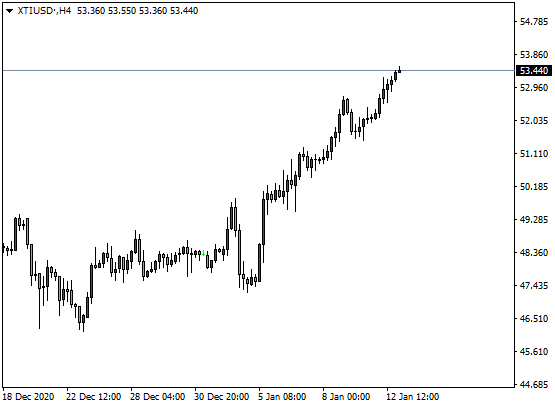Screen dimensions: 555x408
Task: Click the 49.285 price axis label
Action: [x=534, y=220]
